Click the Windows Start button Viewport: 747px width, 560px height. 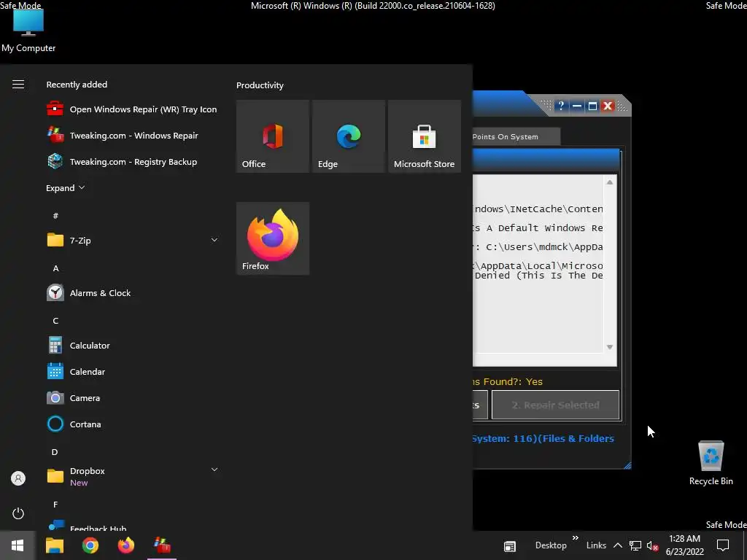18,545
